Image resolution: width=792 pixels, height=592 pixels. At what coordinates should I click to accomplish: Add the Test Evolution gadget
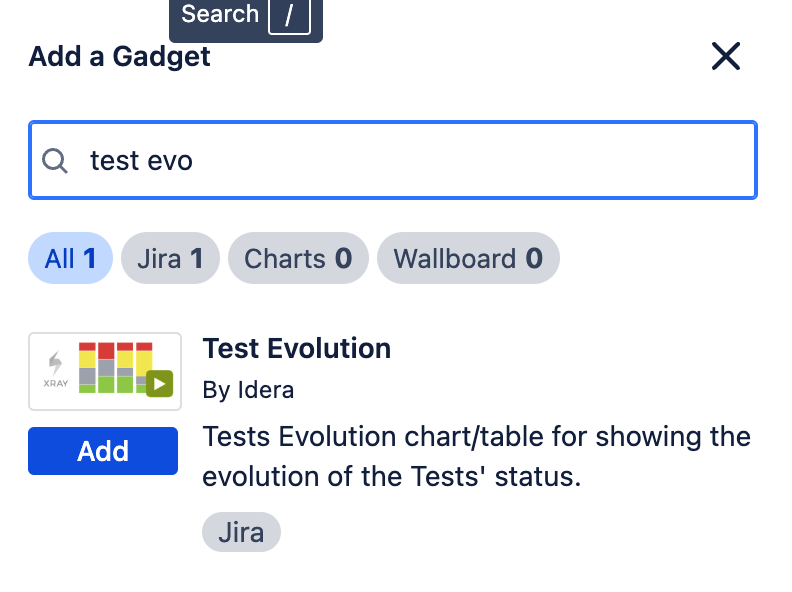103,451
